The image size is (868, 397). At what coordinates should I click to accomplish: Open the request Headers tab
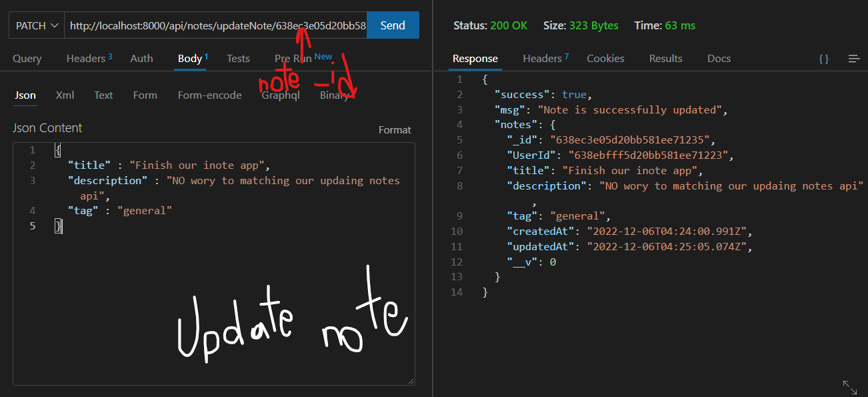pyautogui.click(x=85, y=59)
